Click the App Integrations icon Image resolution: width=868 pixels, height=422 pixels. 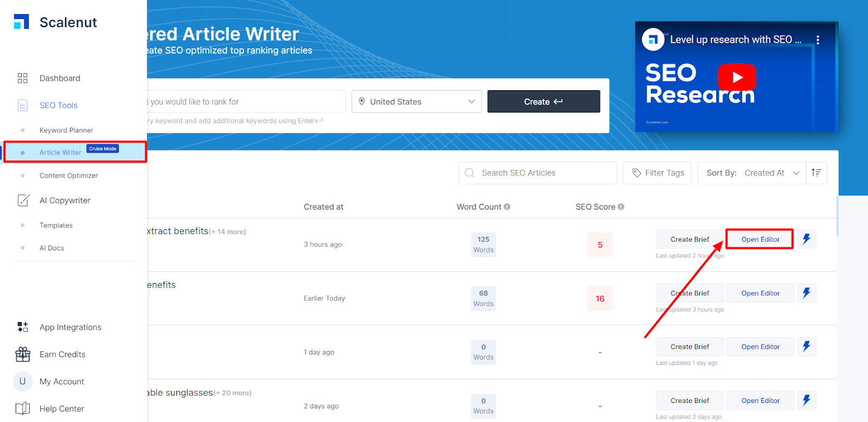coord(23,327)
